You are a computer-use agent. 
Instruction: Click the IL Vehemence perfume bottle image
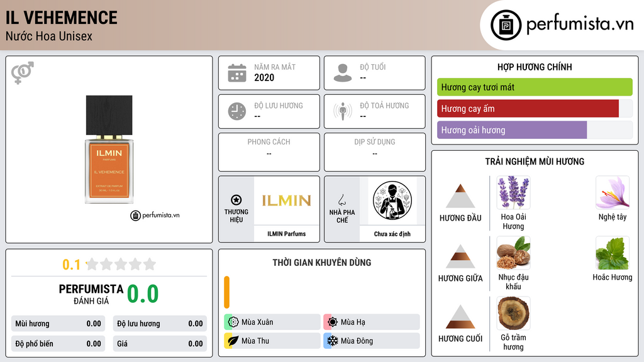coord(109,150)
